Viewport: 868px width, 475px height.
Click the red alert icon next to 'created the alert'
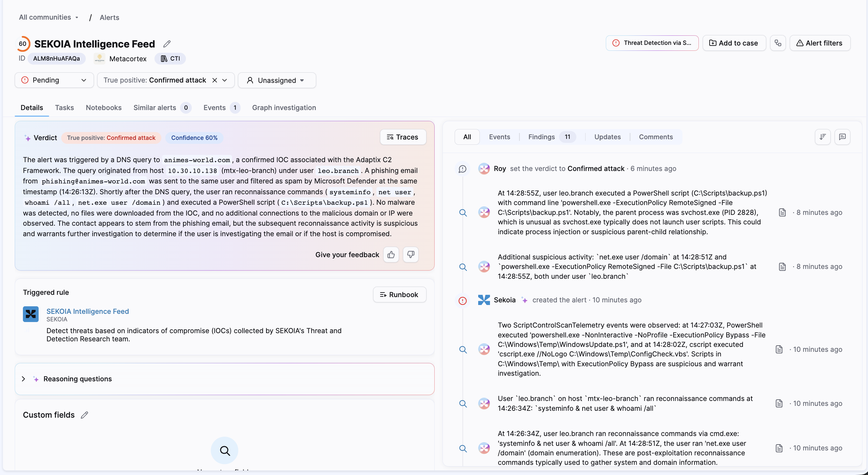point(463,300)
